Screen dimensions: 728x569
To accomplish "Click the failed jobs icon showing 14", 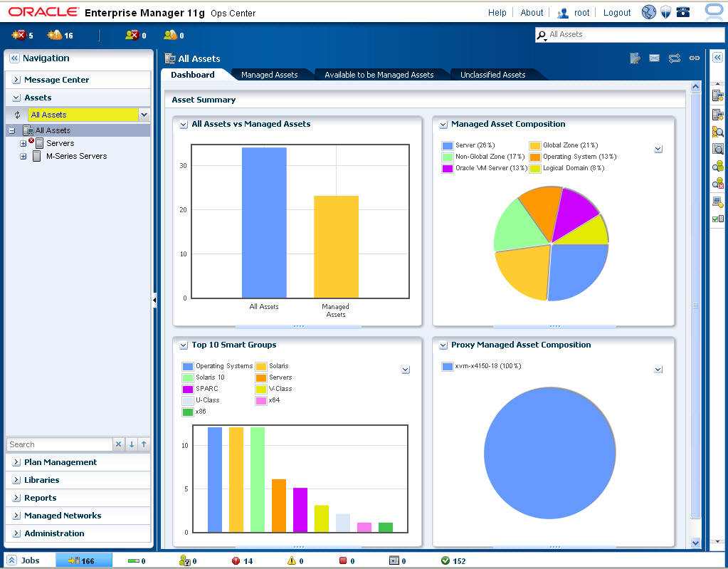I will (x=236, y=560).
